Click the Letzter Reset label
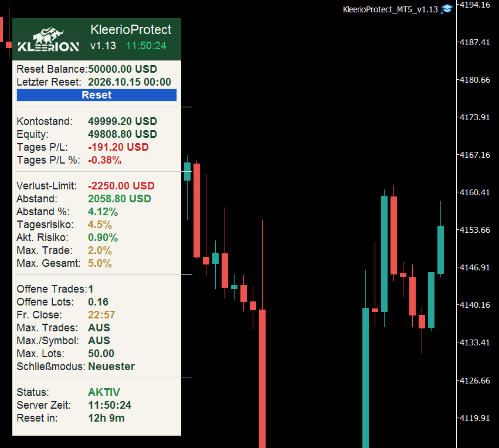The width and height of the screenshot is (499, 448). coord(49,82)
